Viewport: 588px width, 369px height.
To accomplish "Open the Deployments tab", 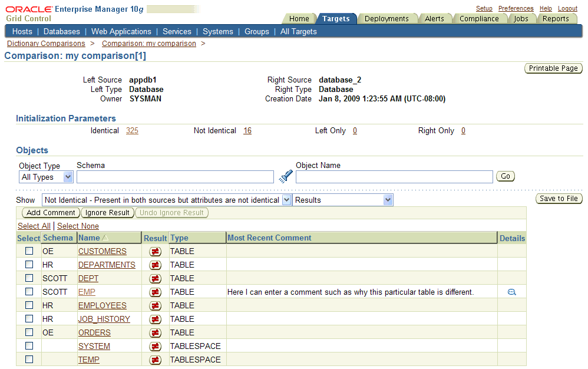I will (x=387, y=19).
